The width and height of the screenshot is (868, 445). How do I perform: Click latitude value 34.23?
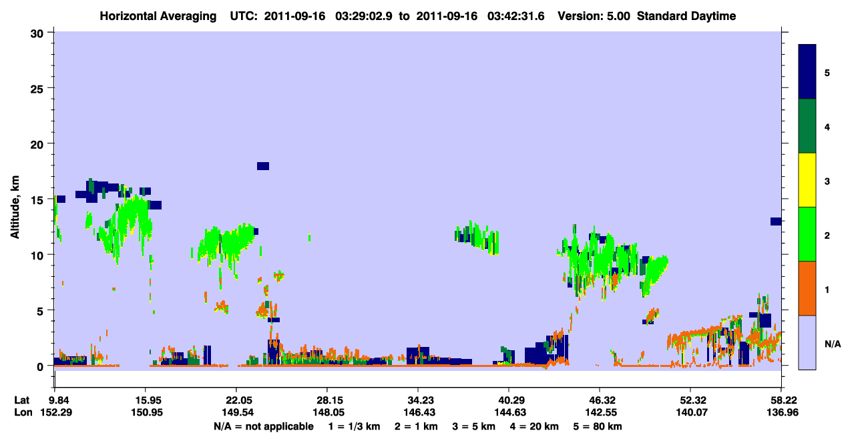[418, 400]
